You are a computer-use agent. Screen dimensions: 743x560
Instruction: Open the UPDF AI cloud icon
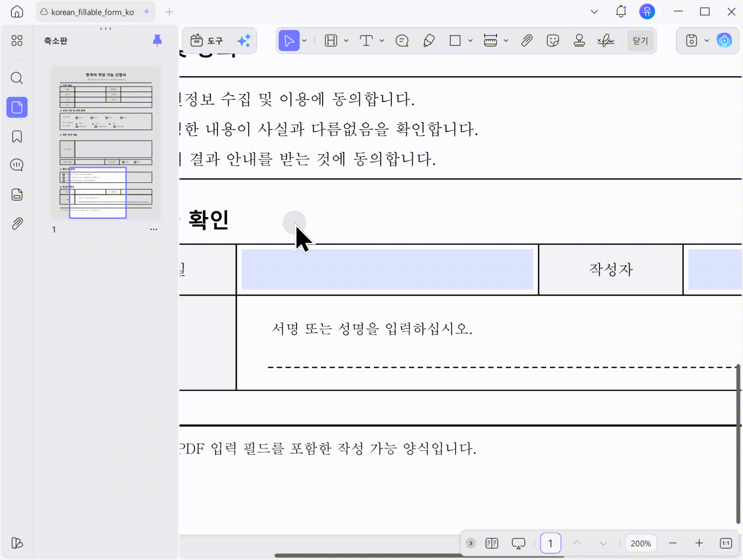pyautogui.click(x=725, y=41)
